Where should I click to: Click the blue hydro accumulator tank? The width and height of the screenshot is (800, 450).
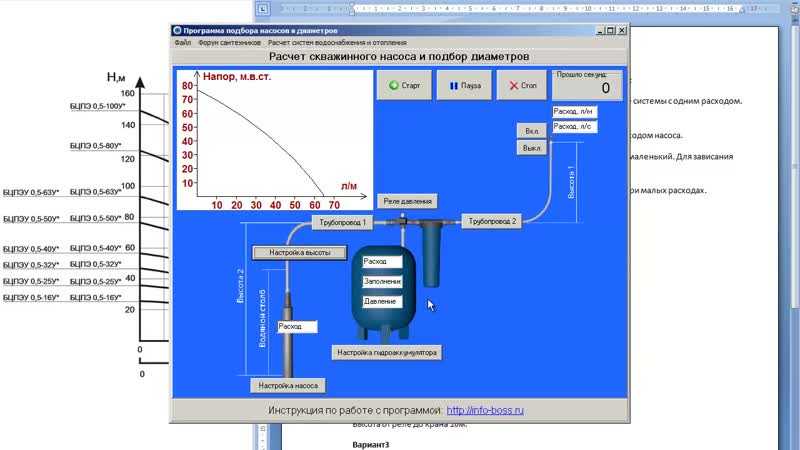pos(383,293)
